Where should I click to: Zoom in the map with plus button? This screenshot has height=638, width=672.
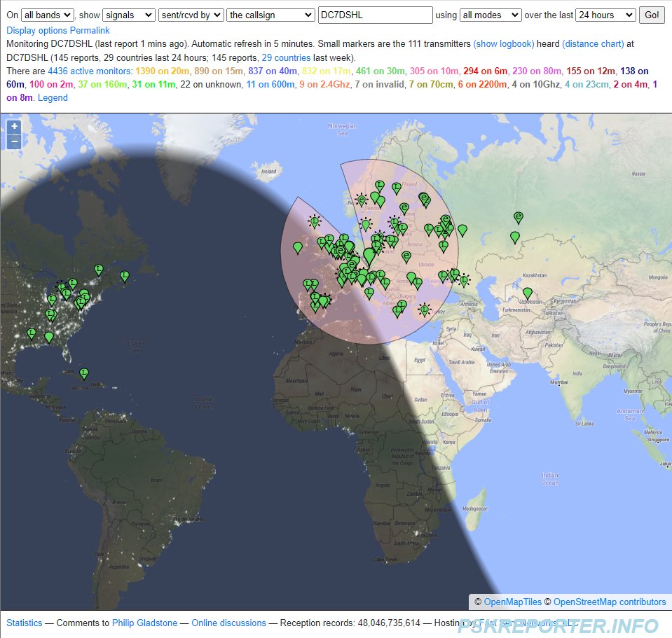tap(14, 126)
